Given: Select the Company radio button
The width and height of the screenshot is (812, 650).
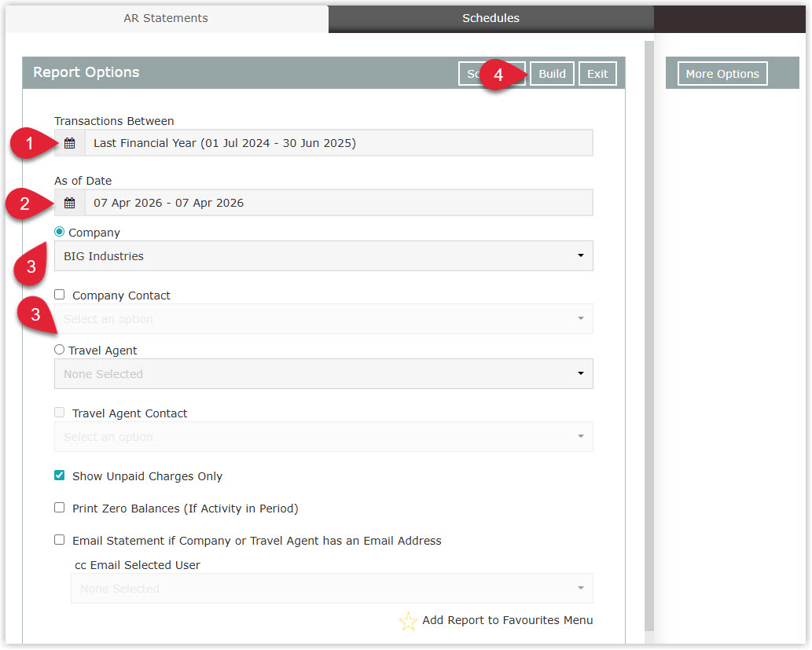Looking at the screenshot, I should point(60,232).
